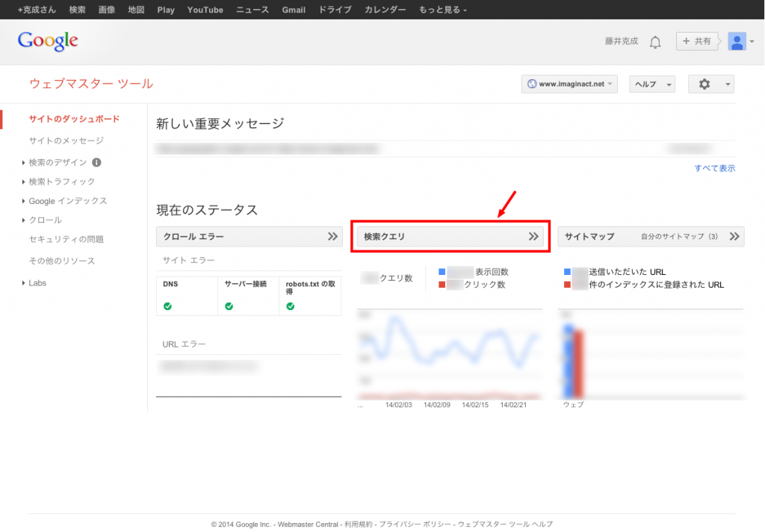Click the すべて表示 link
Screen dimensions: 765x532
coord(715,168)
